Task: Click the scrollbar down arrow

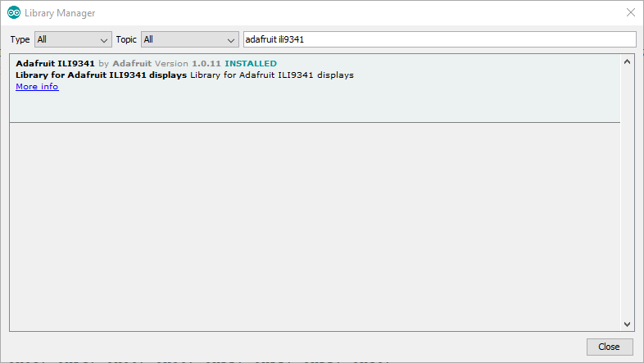Action: click(627, 324)
